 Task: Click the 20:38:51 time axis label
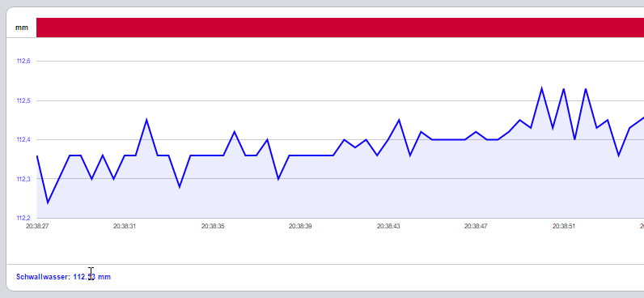[564, 226]
